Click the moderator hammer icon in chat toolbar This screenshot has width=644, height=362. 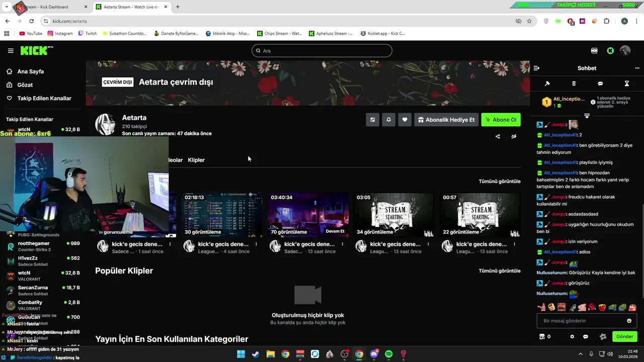tap(547, 83)
